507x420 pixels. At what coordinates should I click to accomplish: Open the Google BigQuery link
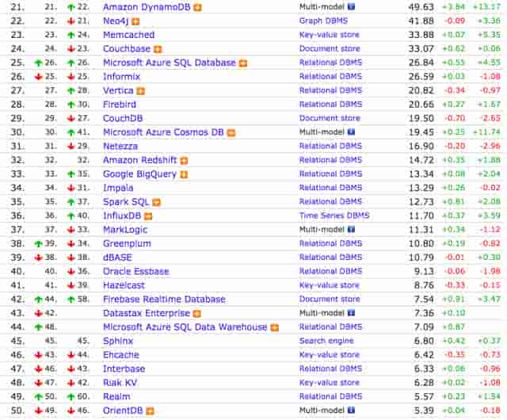(x=139, y=174)
